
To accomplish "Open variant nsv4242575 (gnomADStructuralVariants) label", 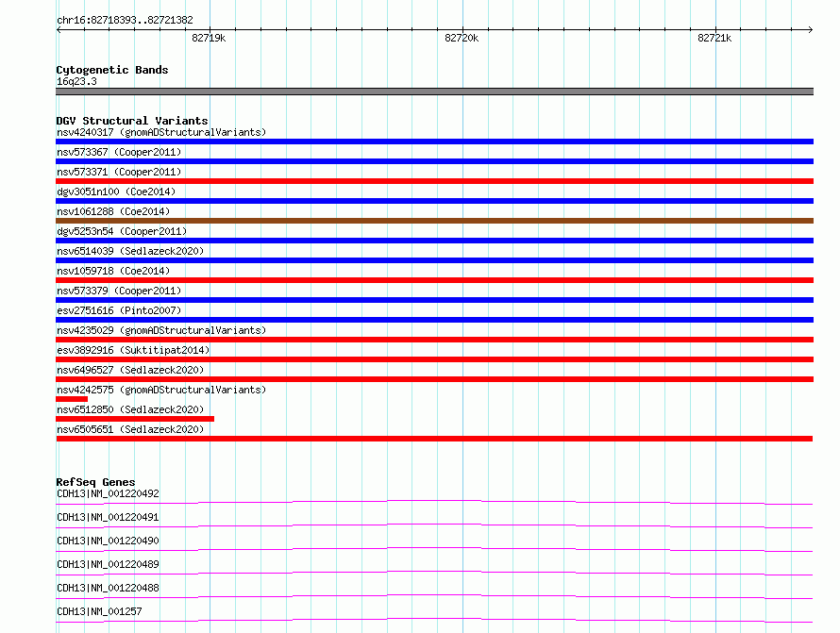I will point(161,390).
